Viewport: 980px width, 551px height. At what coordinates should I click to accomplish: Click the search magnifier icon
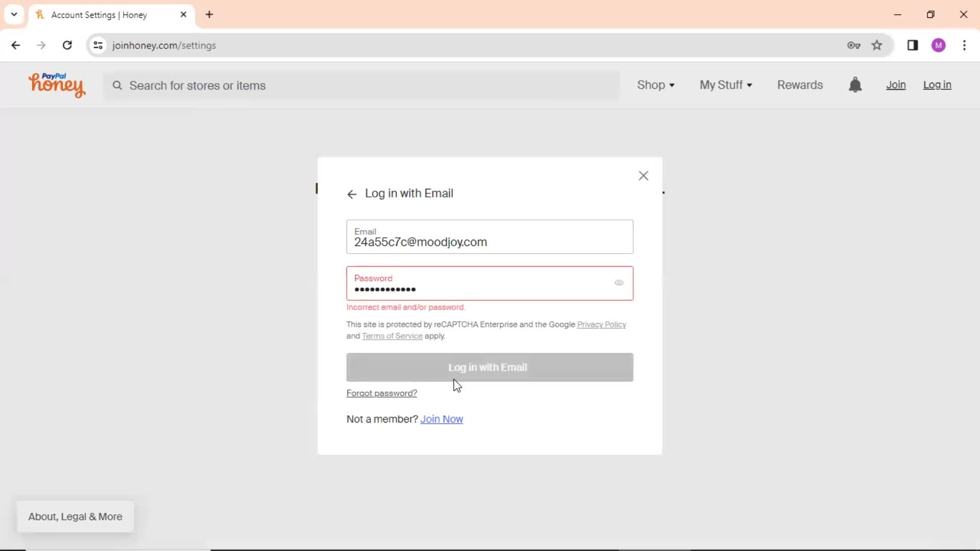tap(117, 85)
